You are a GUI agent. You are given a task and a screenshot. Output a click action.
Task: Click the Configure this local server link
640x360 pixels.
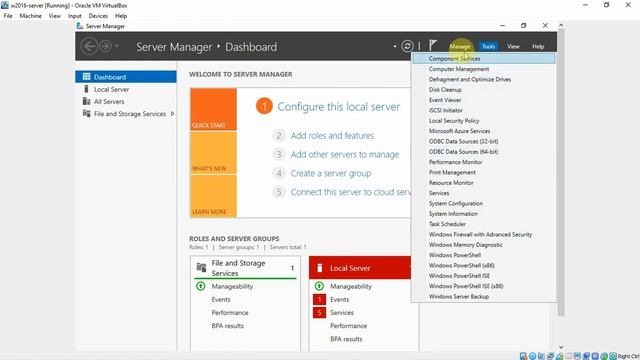(x=339, y=107)
